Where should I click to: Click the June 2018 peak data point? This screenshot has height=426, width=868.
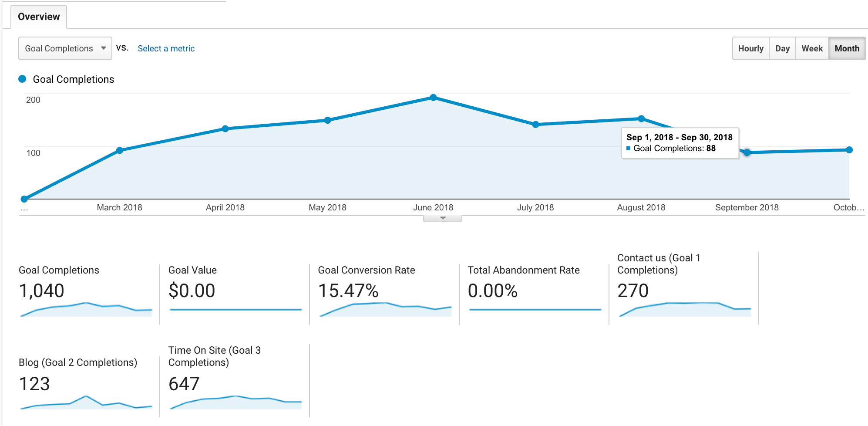pos(433,98)
